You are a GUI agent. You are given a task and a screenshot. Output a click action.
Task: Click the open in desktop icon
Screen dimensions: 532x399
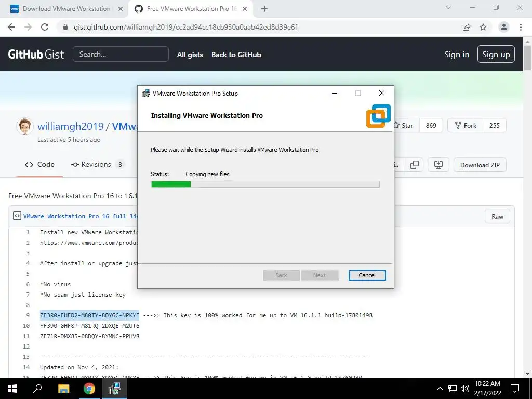click(x=438, y=165)
